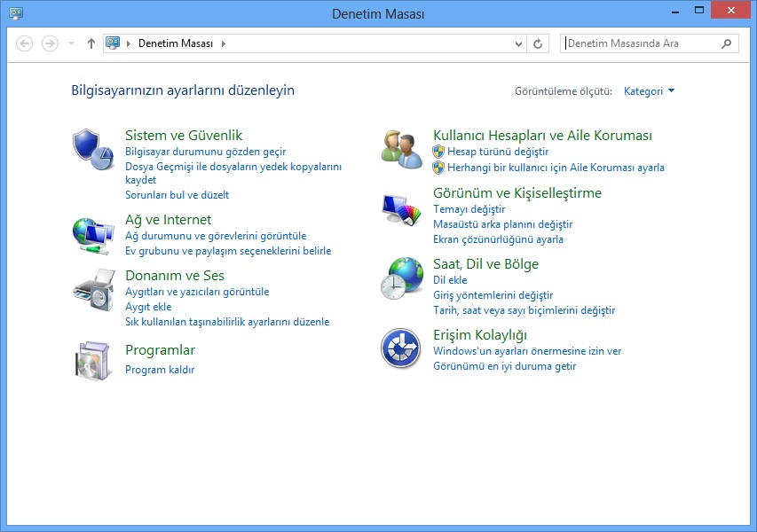This screenshot has width=757, height=532.
Task: Click the Temayı değiştir link
Action: (469, 209)
